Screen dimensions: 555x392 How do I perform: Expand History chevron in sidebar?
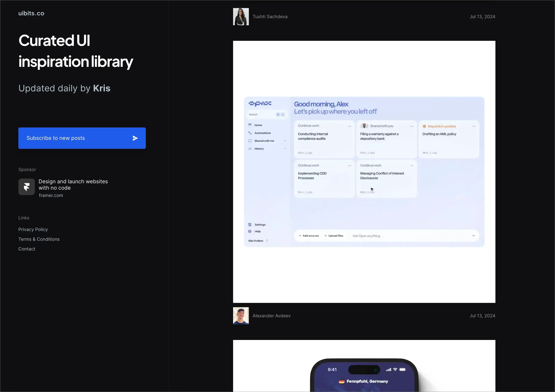285,149
